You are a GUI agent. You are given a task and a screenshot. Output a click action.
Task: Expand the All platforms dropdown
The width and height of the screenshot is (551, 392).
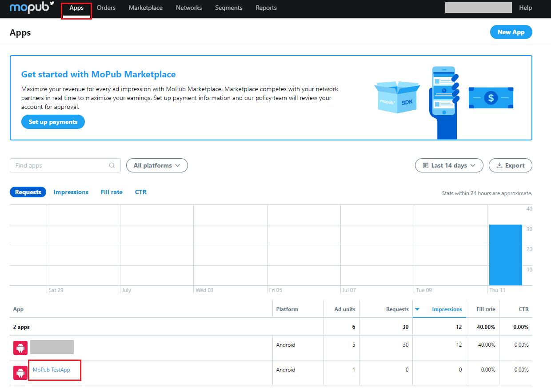[x=157, y=165]
